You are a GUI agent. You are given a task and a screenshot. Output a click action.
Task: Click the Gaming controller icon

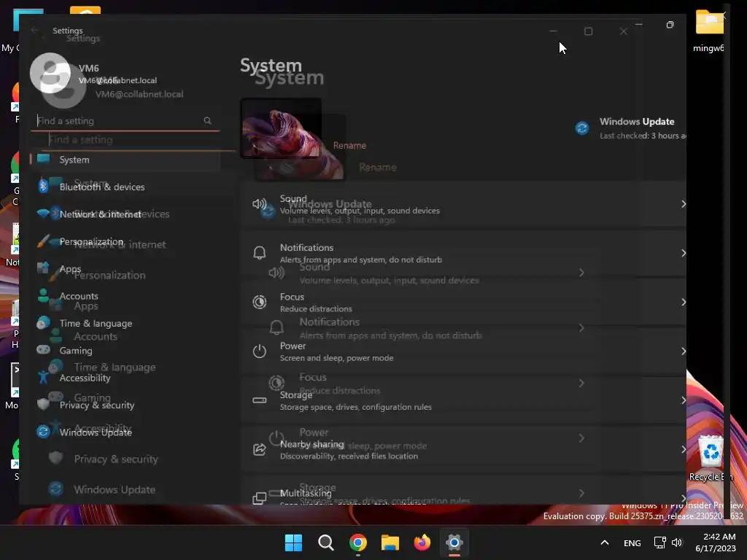tap(43, 349)
